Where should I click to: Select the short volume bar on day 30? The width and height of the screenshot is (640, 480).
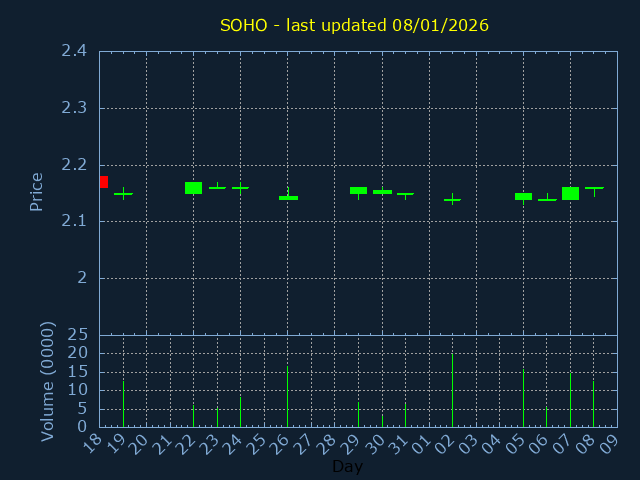click(382, 420)
